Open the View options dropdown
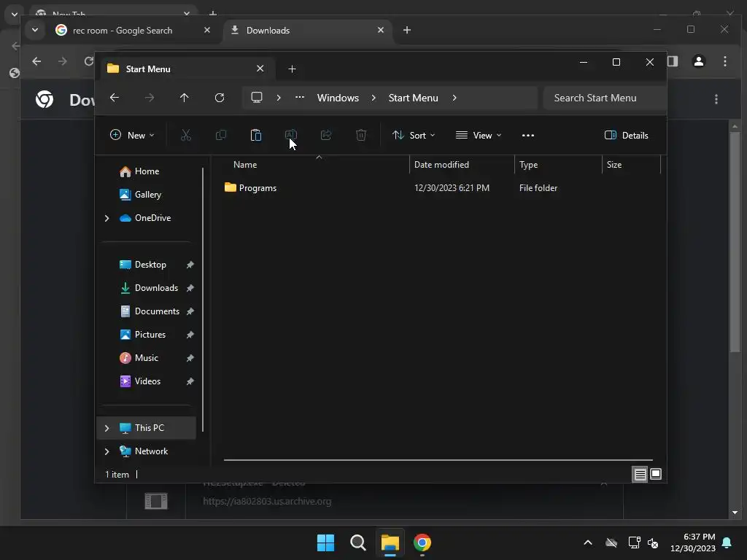Viewport: 747px width, 560px height. click(479, 135)
